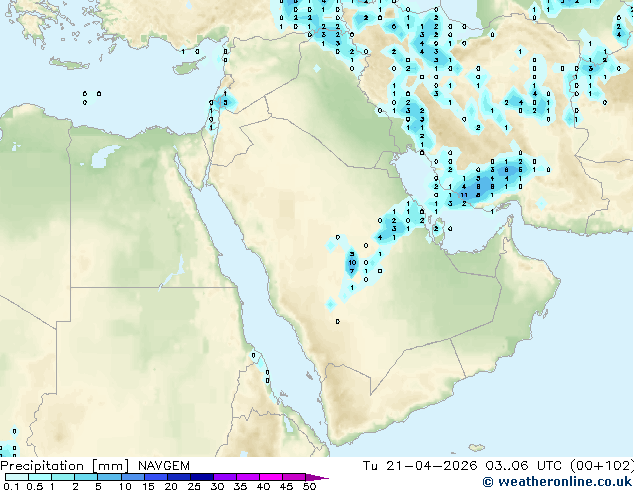Click the legend label "0.5"

pyautogui.click(x=34, y=486)
